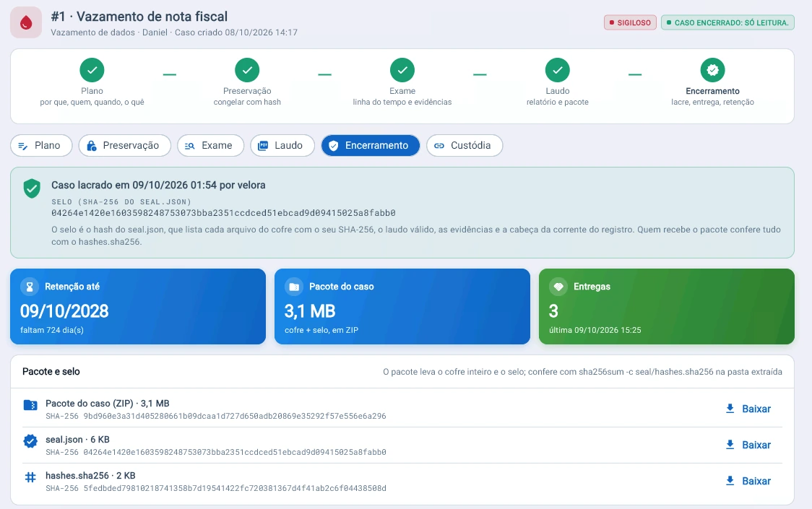Go to the Laudo tab
Screen dimensions: 812x509
coord(282,146)
